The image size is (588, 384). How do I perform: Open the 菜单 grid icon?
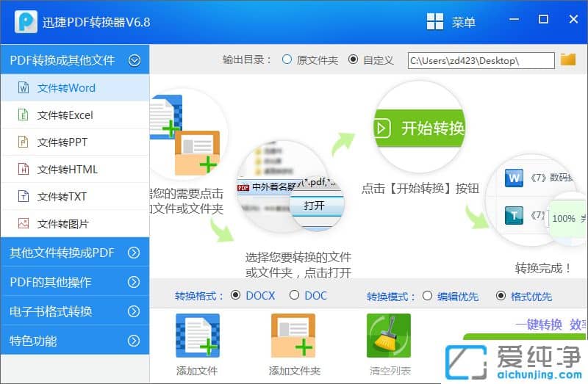pos(435,22)
